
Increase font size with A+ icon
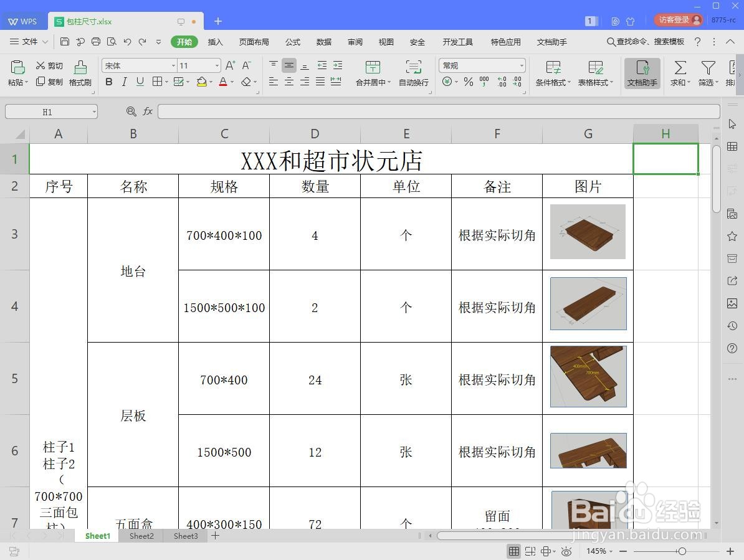[x=230, y=65]
